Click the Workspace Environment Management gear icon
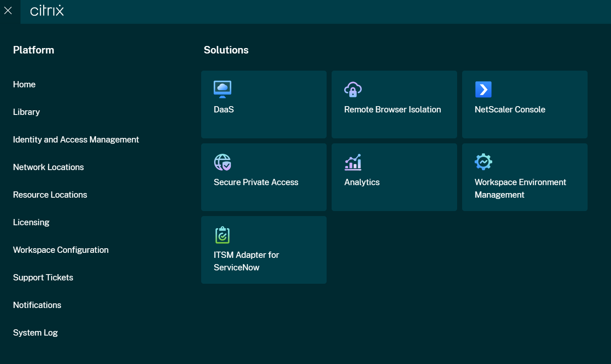The height and width of the screenshot is (364, 611). tap(483, 162)
